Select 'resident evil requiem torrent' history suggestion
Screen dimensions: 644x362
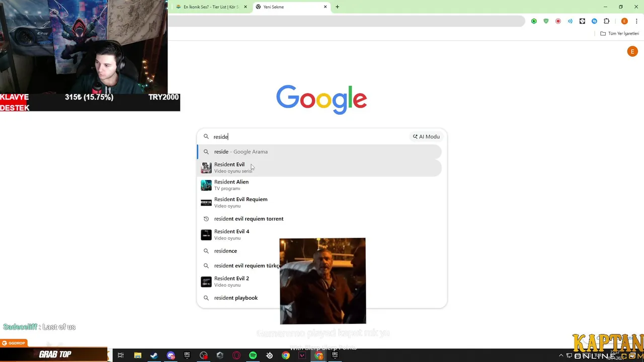(x=319, y=219)
